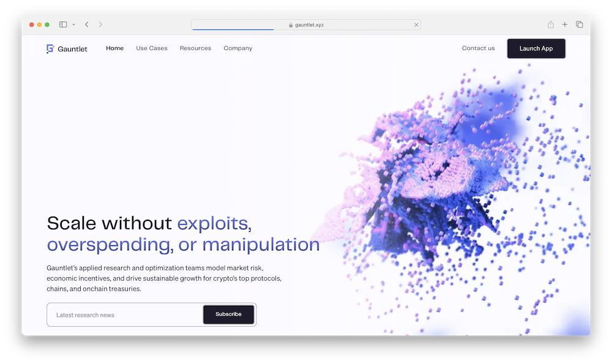This screenshot has width=612, height=364.
Task: Click the green macOS fullscreen button
Action: tap(47, 24)
